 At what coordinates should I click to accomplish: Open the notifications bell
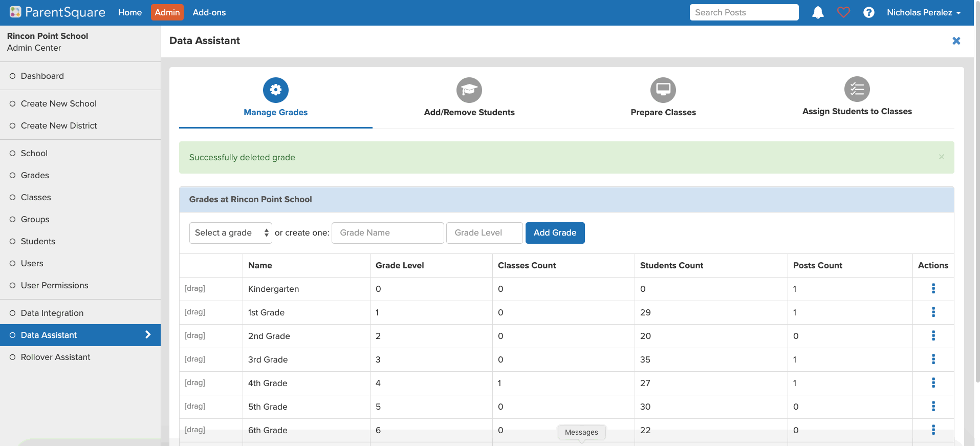[818, 12]
